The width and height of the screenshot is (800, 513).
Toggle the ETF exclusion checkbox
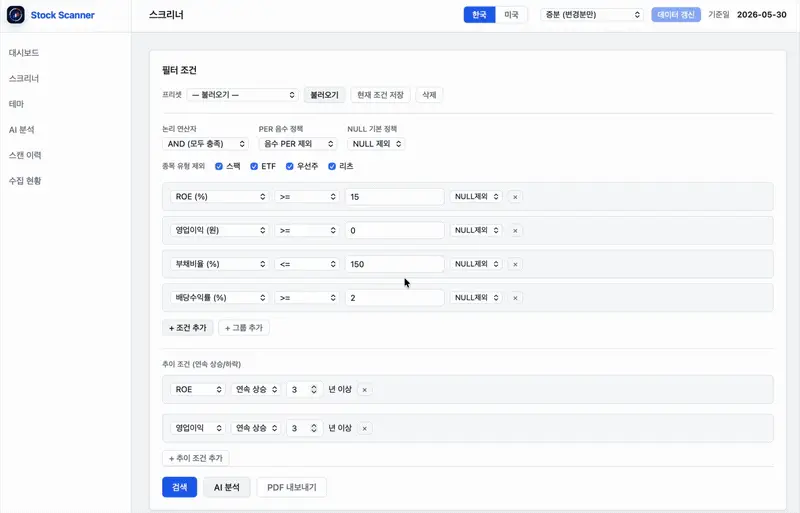click(254, 166)
